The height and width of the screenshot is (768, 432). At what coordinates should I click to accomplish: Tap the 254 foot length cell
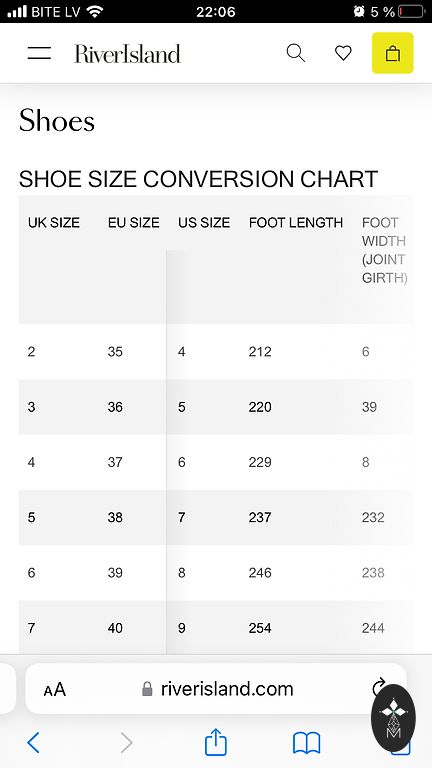[x=260, y=628]
